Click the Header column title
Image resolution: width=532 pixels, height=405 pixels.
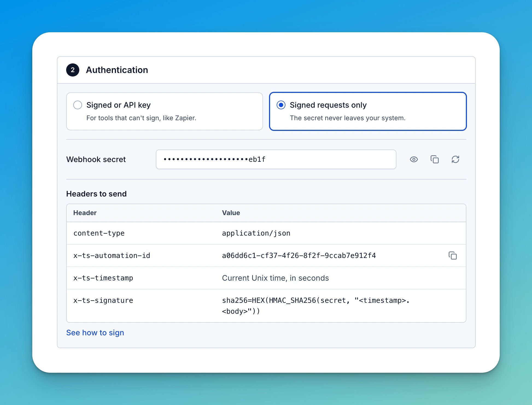(x=85, y=213)
